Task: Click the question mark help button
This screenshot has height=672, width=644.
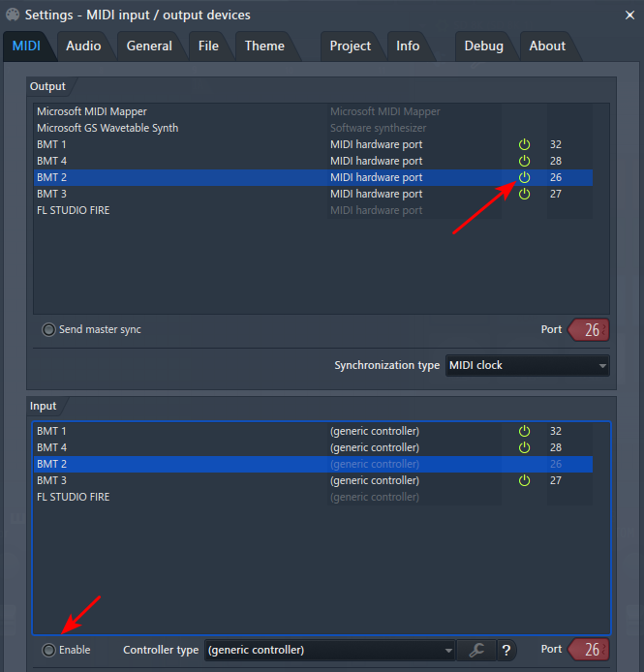Action: [x=506, y=650]
